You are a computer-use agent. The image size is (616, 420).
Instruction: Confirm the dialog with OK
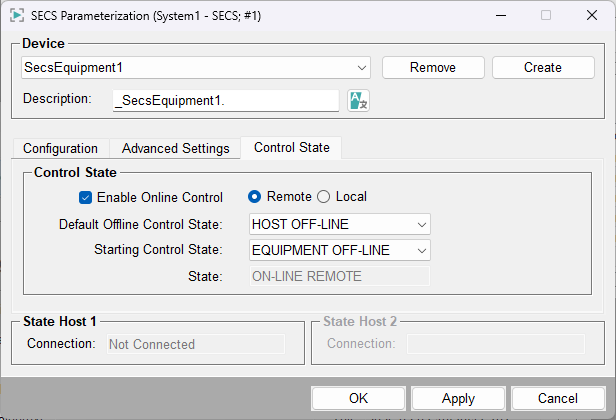click(x=358, y=398)
